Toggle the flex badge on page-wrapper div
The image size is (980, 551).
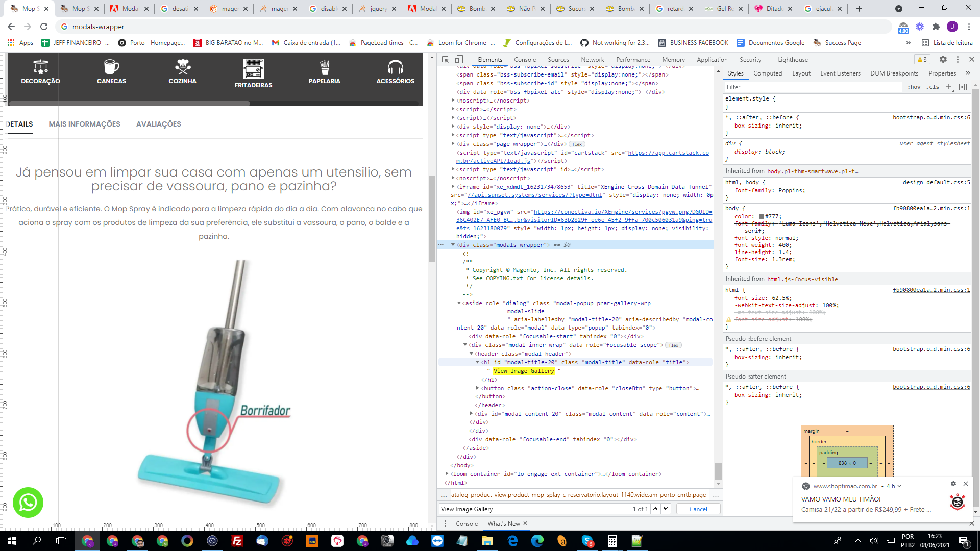pos(577,144)
